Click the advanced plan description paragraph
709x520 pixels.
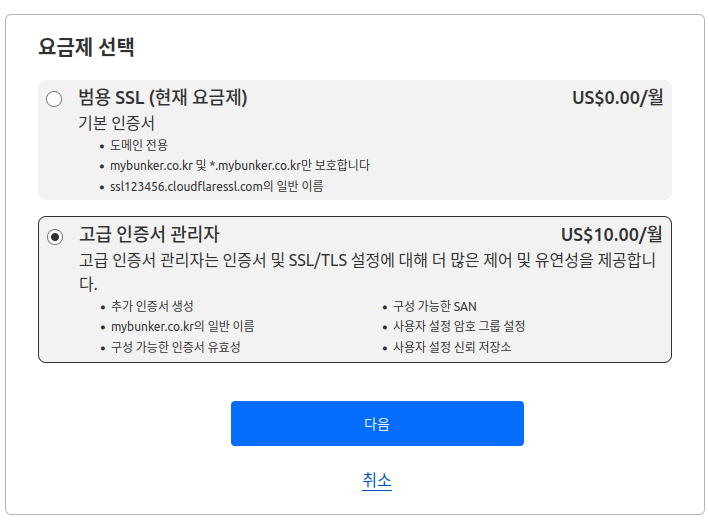(367, 261)
